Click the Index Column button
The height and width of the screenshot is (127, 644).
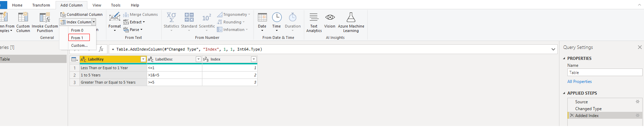76,22
